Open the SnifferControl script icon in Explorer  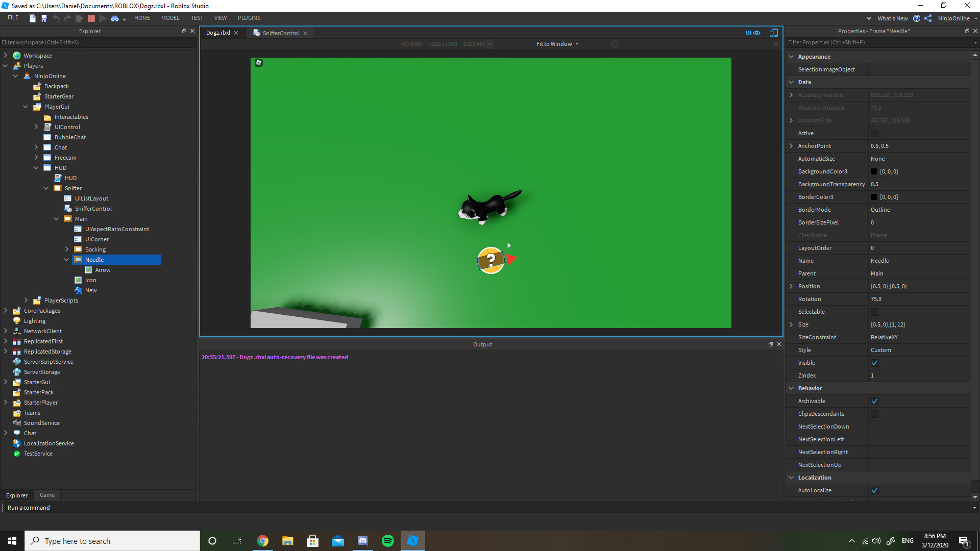(68, 209)
